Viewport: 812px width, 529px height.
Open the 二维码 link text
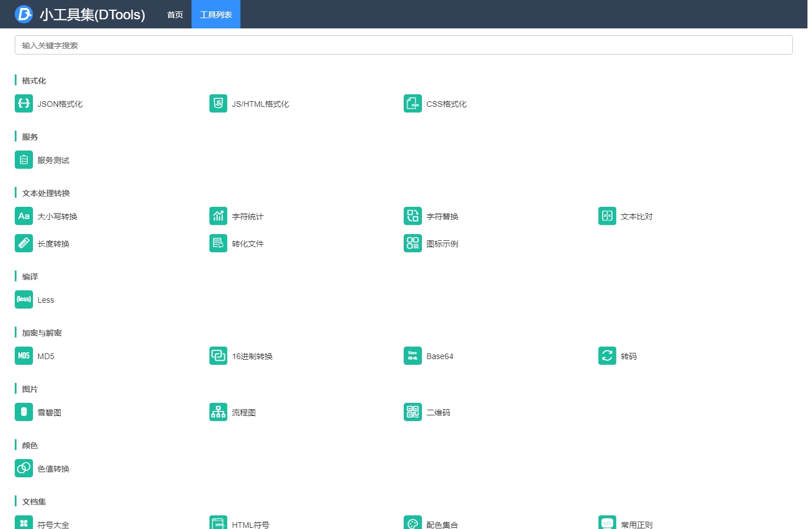pos(438,413)
